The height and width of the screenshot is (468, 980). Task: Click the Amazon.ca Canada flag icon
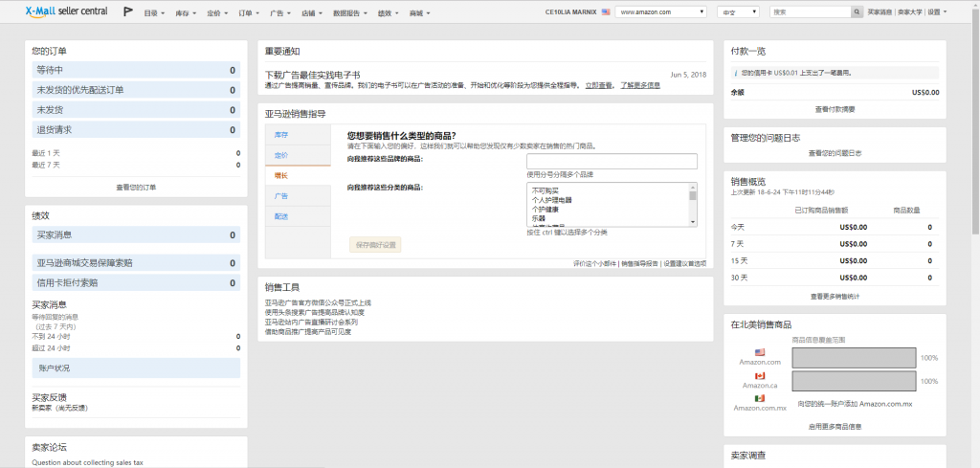759,375
